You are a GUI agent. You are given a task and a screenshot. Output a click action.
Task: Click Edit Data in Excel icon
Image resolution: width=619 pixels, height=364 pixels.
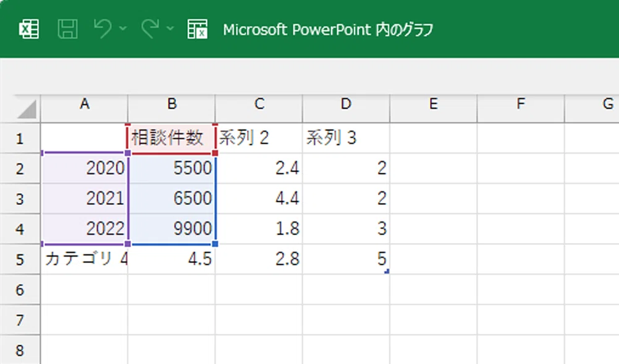(x=197, y=29)
